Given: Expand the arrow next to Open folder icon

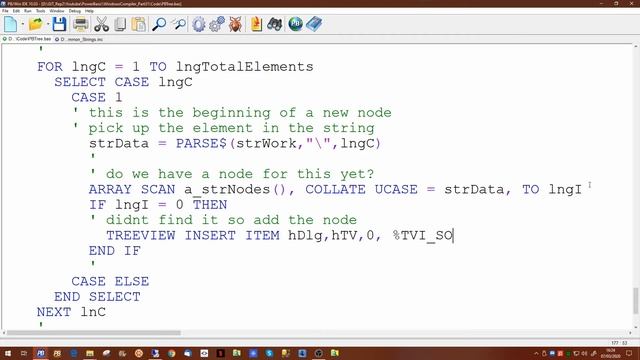Looking at the screenshot, I should [48, 24].
